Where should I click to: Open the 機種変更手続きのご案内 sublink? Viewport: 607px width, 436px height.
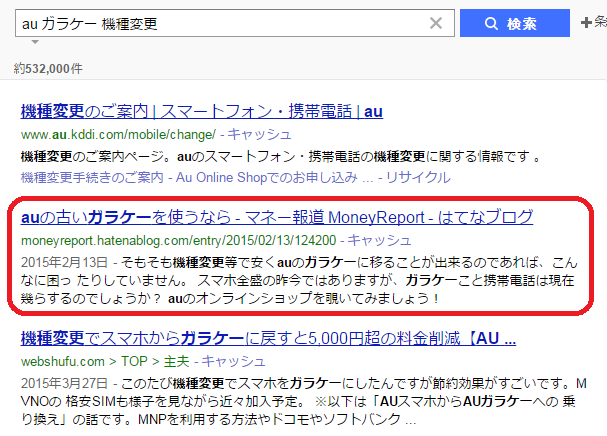pyautogui.click(x=92, y=177)
